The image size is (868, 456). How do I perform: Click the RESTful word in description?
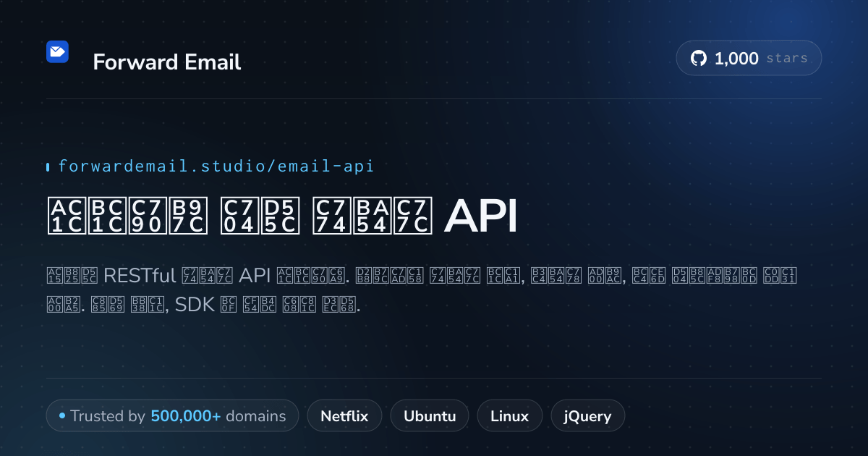(x=140, y=276)
